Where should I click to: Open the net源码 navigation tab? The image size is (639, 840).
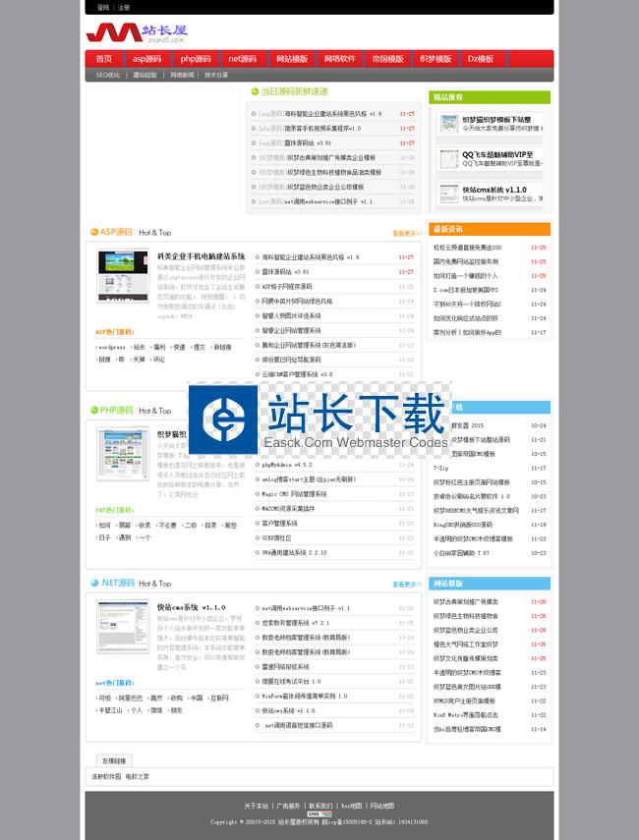point(242,59)
